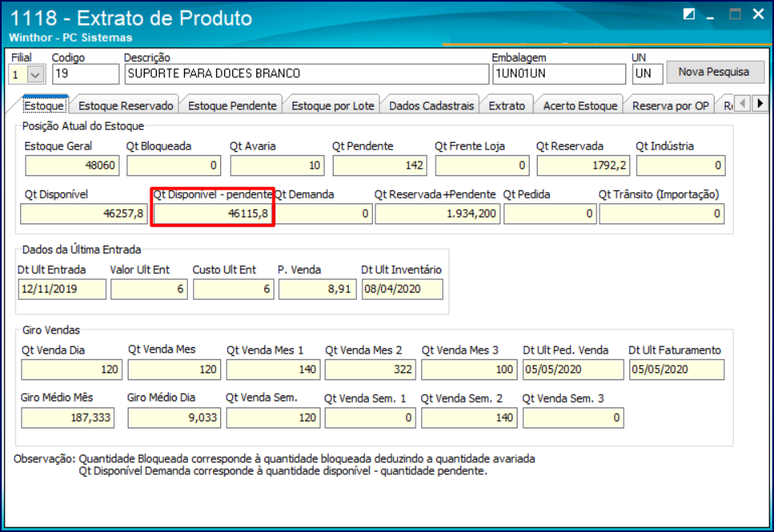Click the Giro Vendas group title
Viewport: 774px width, 532px height.
[x=51, y=330]
